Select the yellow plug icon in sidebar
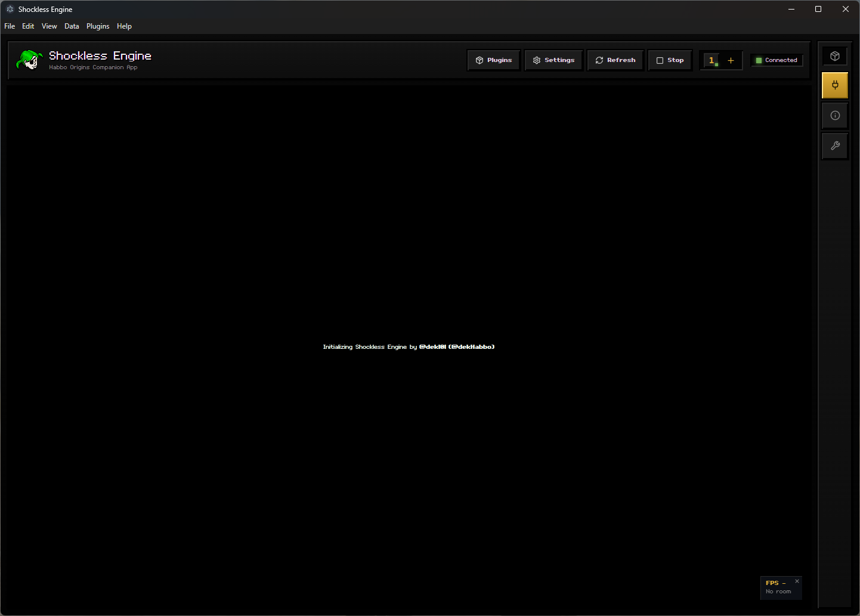The width and height of the screenshot is (860, 616). point(835,85)
